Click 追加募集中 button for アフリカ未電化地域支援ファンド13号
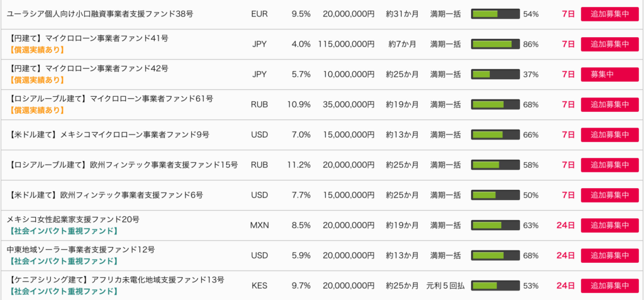 tap(609, 286)
